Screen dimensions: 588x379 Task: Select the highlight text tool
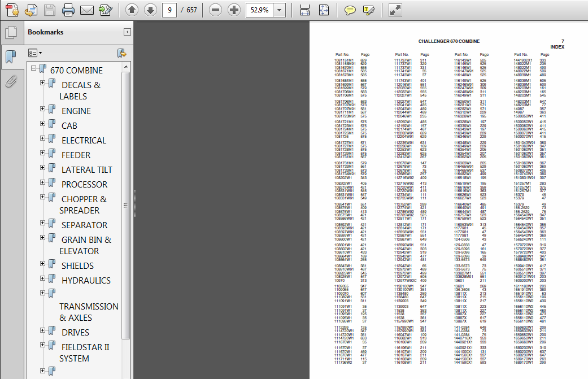369,10
